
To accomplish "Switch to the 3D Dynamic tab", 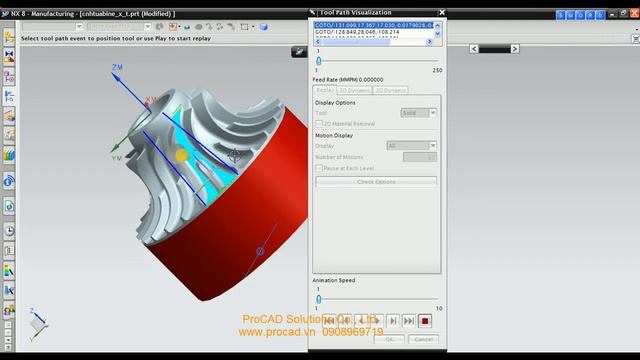I will click(x=355, y=91).
